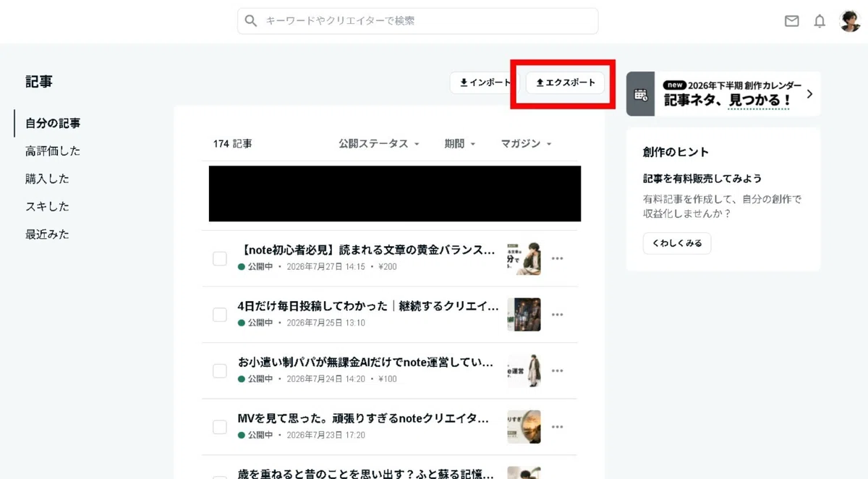Select 高評価した in the sidebar
The image size is (868, 479).
[53, 151]
